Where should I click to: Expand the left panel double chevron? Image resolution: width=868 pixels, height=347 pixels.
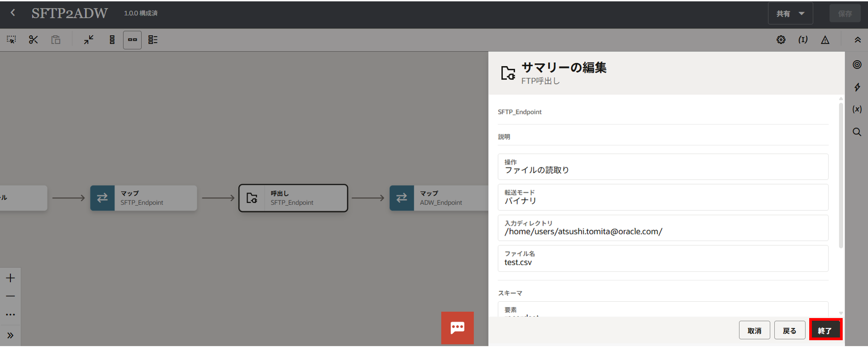pyautogui.click(x=10, y=335)
